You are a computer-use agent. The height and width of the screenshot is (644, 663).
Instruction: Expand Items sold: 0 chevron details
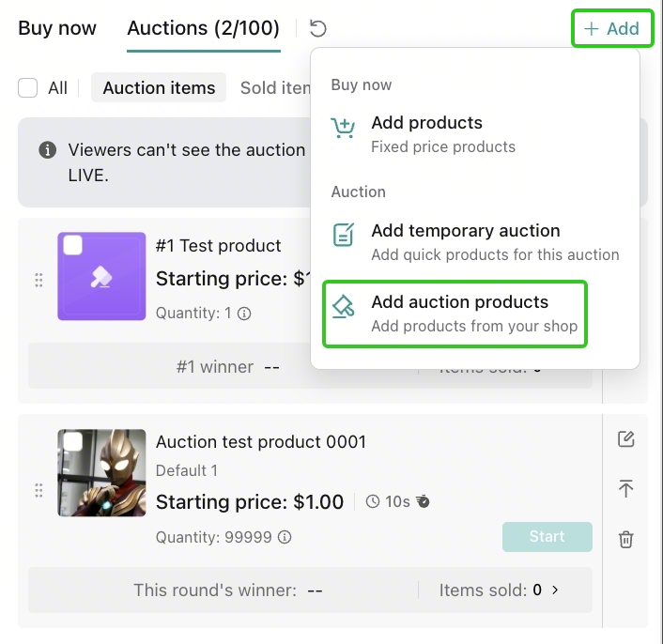pyautogui.click(x=555, y=590)
